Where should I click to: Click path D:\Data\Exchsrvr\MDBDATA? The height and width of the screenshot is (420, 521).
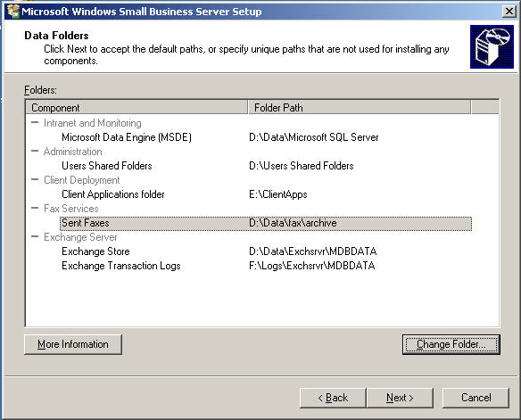(x=312, y=251)
